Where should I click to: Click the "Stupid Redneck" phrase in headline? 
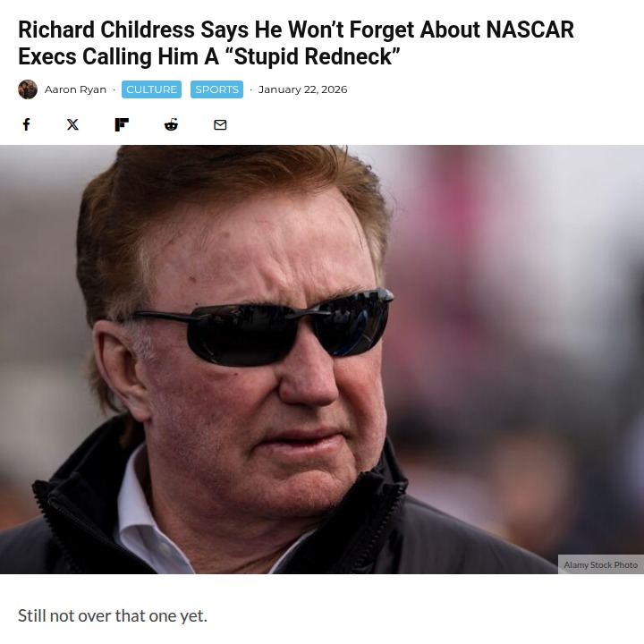click(312, 56)
